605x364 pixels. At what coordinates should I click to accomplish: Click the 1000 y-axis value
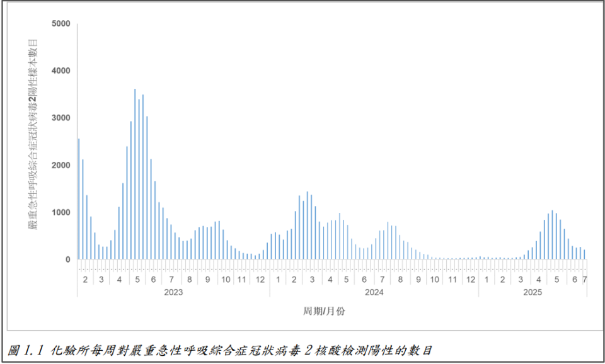pos(61,212)
